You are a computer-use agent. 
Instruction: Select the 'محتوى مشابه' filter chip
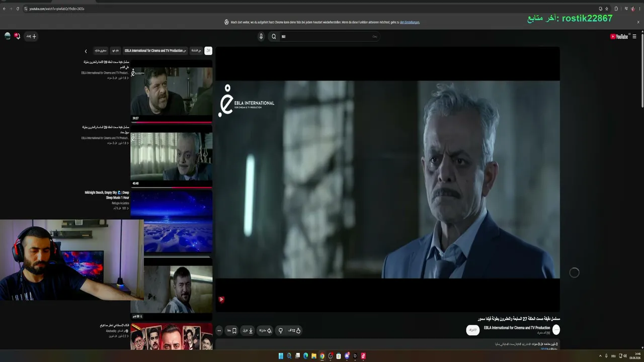[x=101, y=51]
